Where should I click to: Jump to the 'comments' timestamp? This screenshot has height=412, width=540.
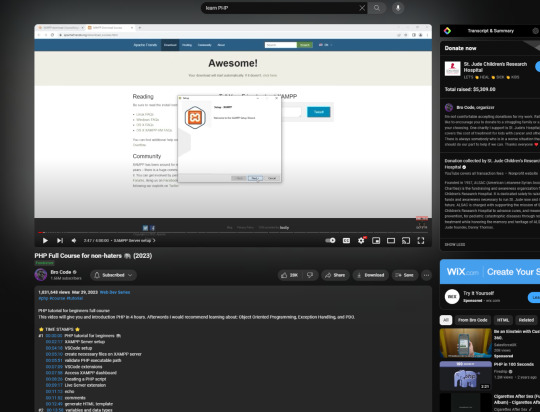[x=54, y=398]
